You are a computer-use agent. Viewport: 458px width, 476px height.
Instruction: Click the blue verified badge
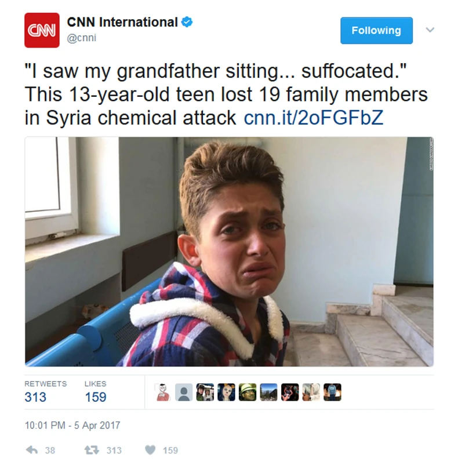[187, 22]
